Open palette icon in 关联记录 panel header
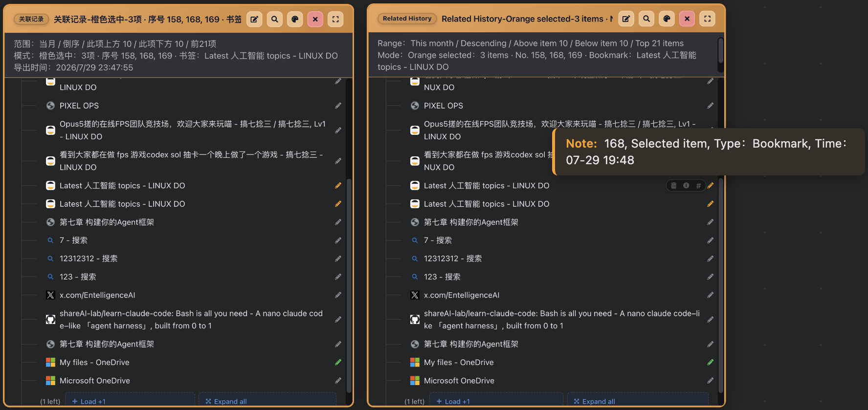The width and height of the screenshot is (868, 410). pos(295,19)
